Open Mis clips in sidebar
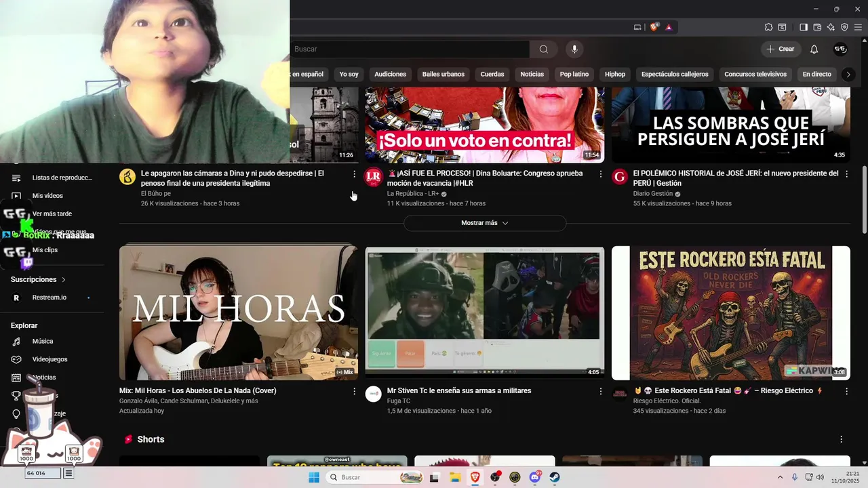 click(45, 250)
